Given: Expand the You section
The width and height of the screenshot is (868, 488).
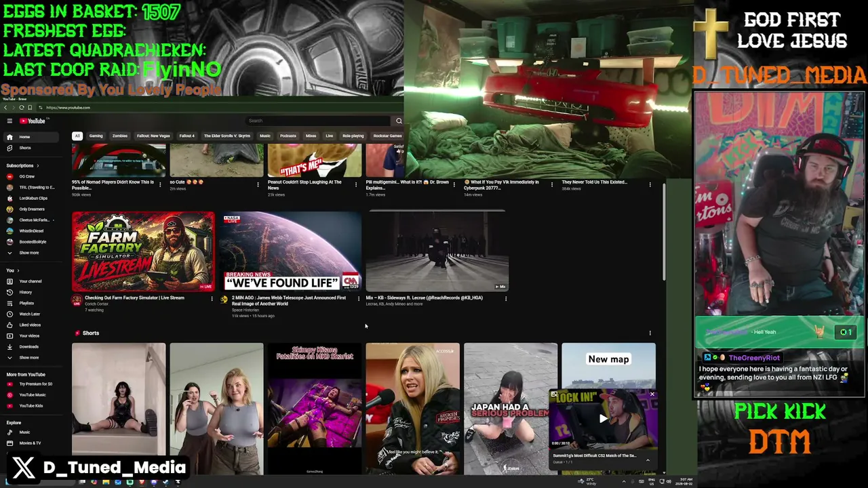Looking at the screenshot, I should pos(13,270).
